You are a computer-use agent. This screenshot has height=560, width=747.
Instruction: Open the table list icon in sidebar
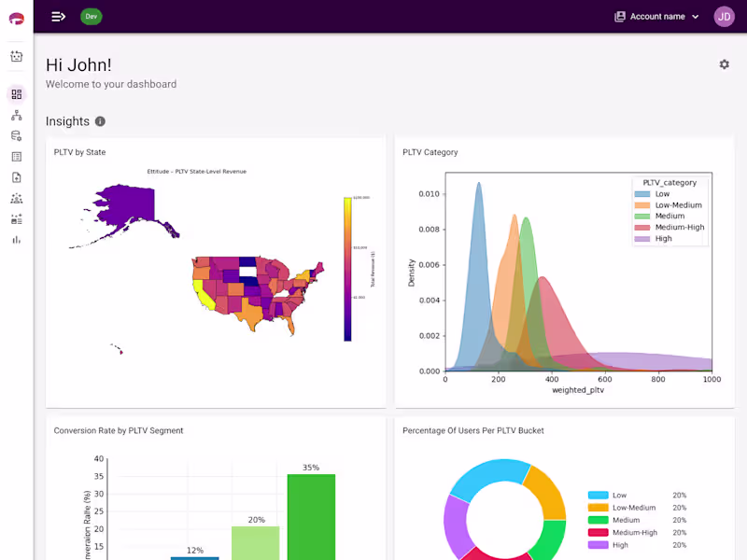(x=17, y=157)
